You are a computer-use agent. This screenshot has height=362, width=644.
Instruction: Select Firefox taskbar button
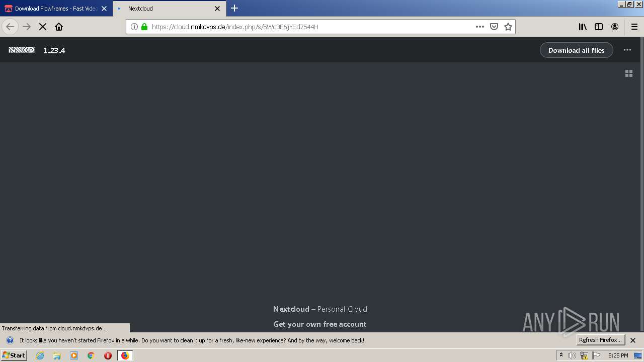pyautogui.click(x=125, y=355)
